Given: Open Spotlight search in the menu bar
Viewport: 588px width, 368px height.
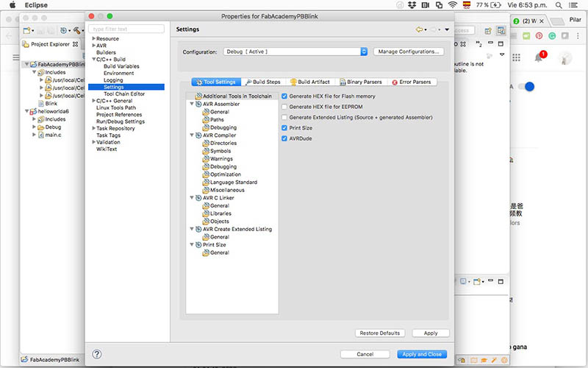Looking at the screenshot, I should click(559, 5).
